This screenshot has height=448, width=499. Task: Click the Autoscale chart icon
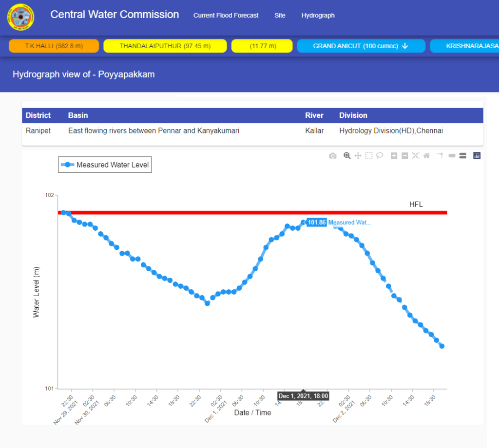[x=416, y=156]
